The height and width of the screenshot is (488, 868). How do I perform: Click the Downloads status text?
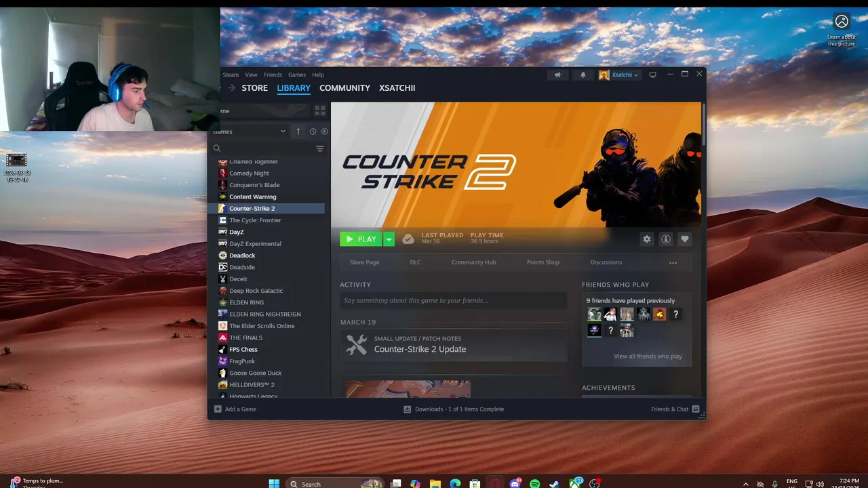(459, 409)
